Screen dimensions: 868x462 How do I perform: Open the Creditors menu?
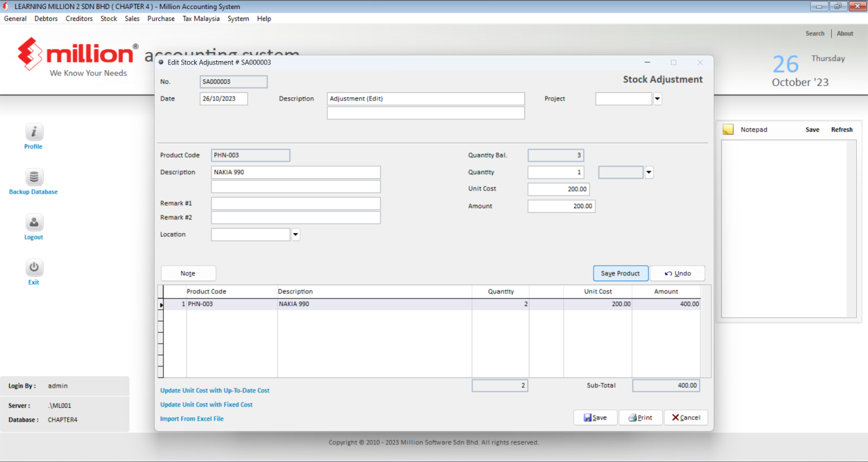click(x=79, y=19)
